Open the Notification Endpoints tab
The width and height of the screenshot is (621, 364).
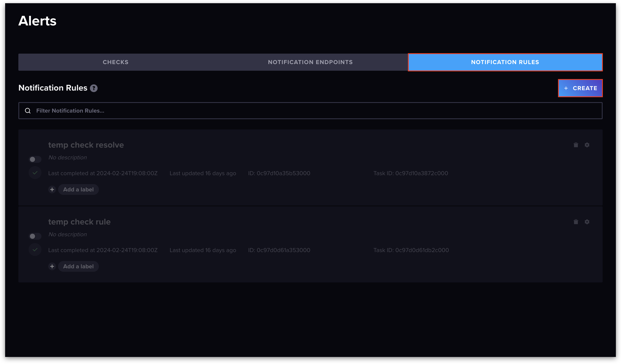coord(310,62)
